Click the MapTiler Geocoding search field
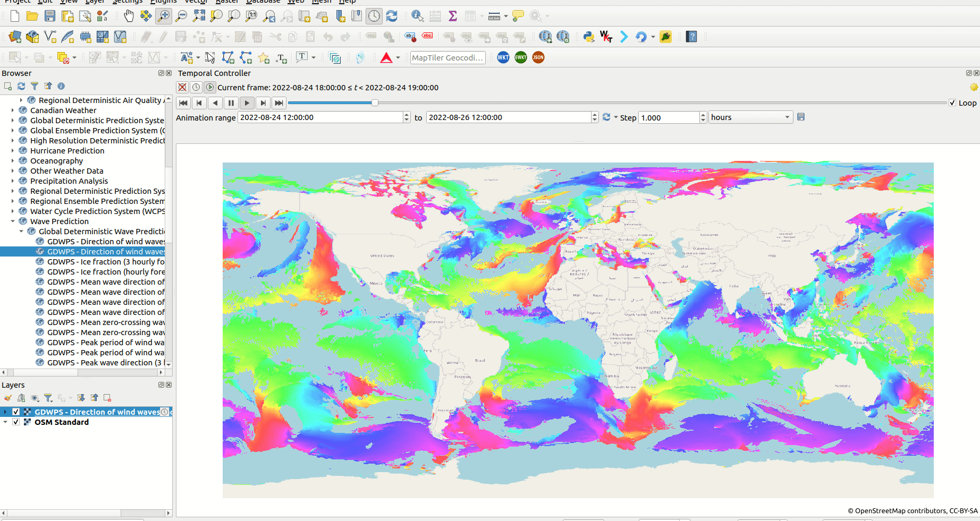Viewport: 980px width, 521px height. (x=447, y=58)
